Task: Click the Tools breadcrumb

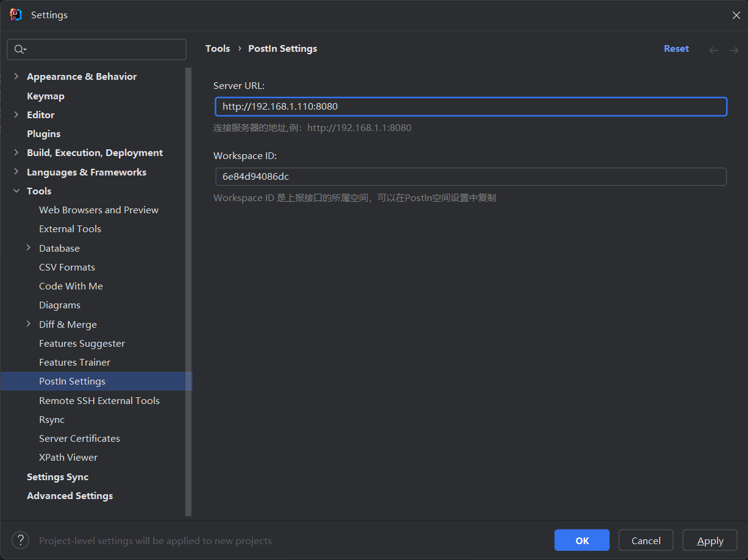Action: [x=218, y=49]
